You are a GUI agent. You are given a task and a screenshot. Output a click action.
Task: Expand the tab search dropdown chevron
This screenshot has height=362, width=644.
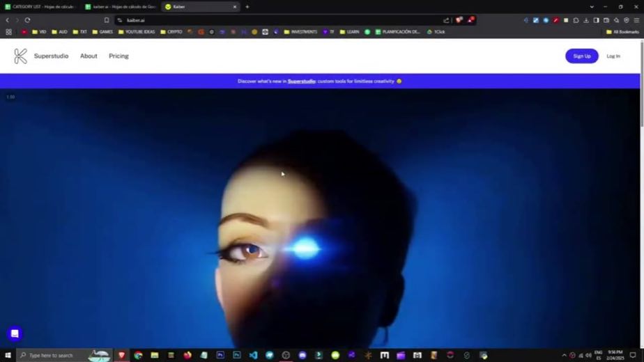coord(592,7)
